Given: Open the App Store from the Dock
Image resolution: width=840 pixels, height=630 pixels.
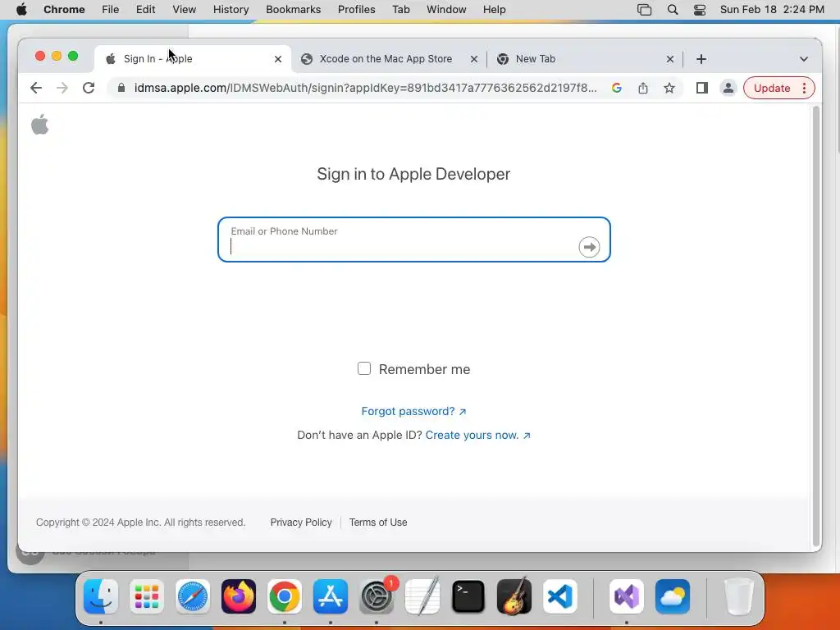Looking at the screenshot, I should pos(331,596).
